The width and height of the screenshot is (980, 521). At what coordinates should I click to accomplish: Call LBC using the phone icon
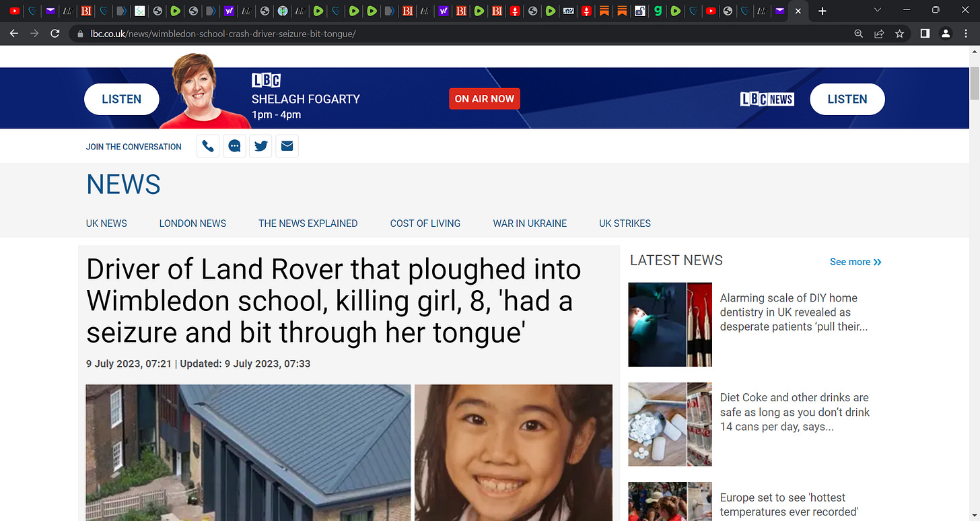pyautogui.click(x=208, y=146)
